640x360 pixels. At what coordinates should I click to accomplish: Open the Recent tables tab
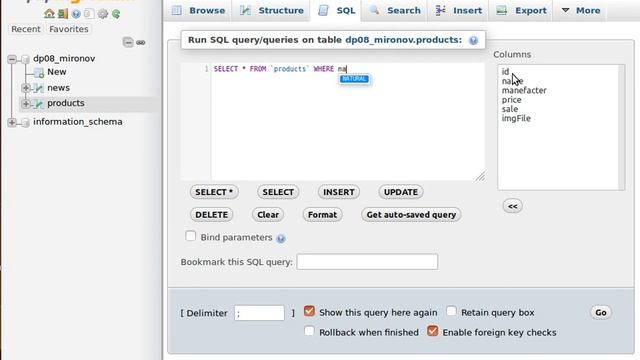tap(26, 29)
